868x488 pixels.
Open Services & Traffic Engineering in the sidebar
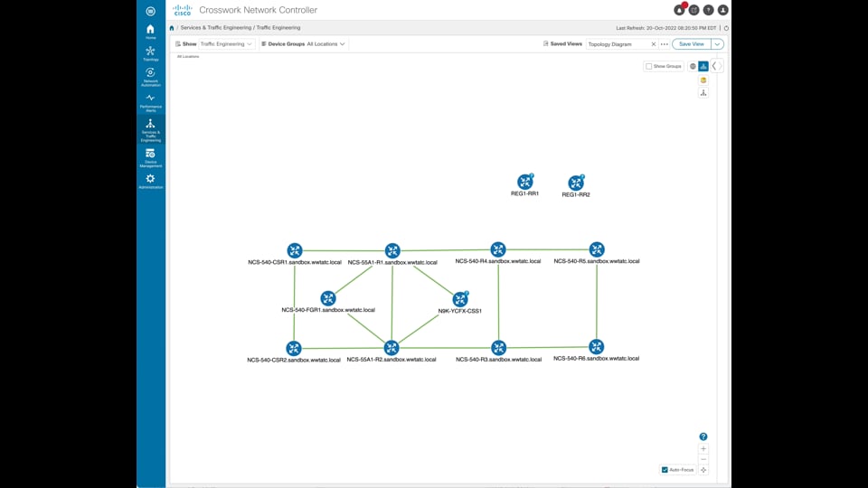click(x=151, y=130)
